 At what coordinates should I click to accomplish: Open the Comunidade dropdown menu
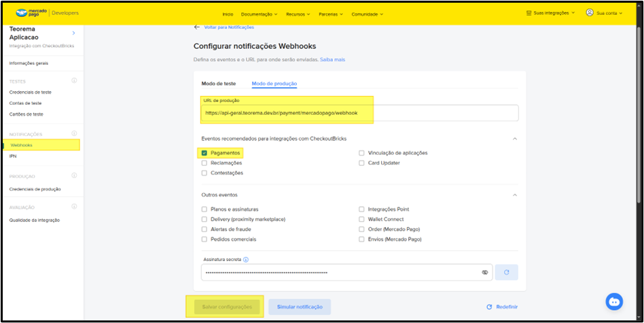pyautogui.click(x=368, y=14)
